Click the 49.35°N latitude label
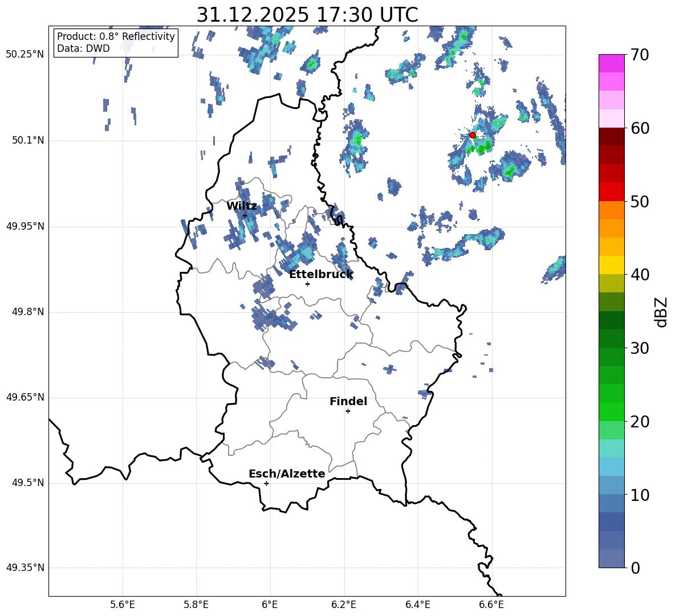This screenshot has height=616, width=675. (x=25, y=568)
